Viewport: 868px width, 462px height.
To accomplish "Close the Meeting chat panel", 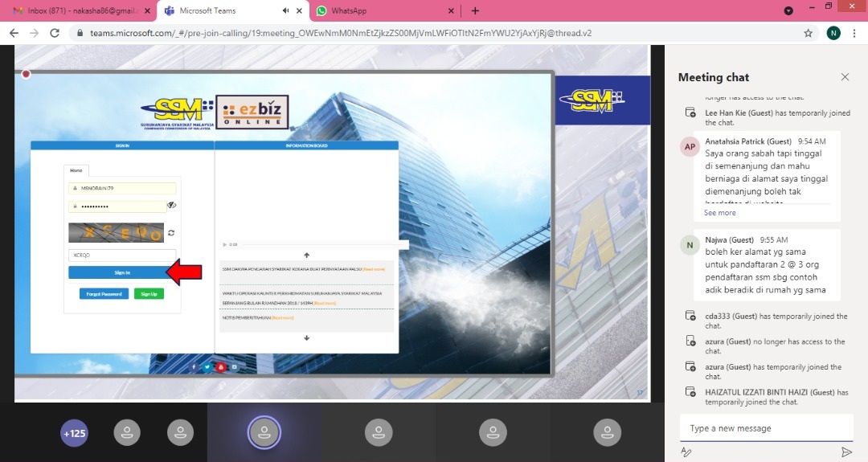I will click(845, 77).
